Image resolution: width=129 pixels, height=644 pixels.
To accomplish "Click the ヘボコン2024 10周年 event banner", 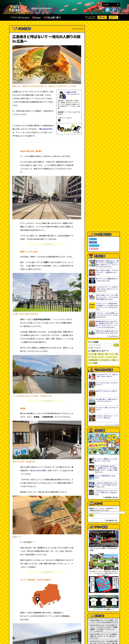I will click(104, 538).
